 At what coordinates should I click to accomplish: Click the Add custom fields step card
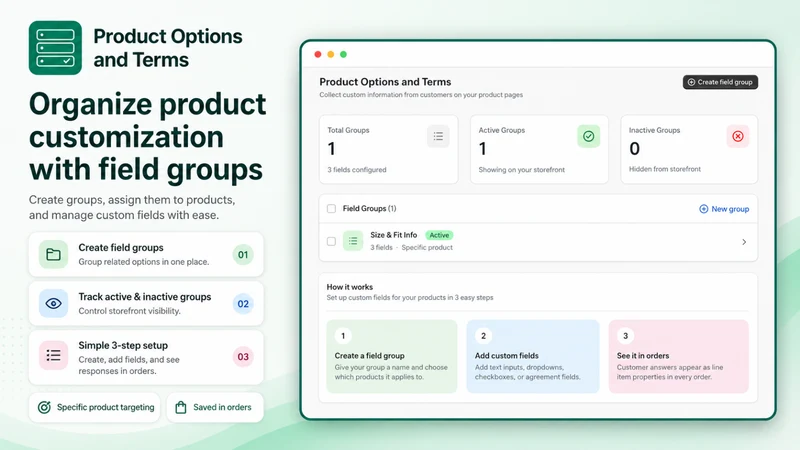click(533, 356)
